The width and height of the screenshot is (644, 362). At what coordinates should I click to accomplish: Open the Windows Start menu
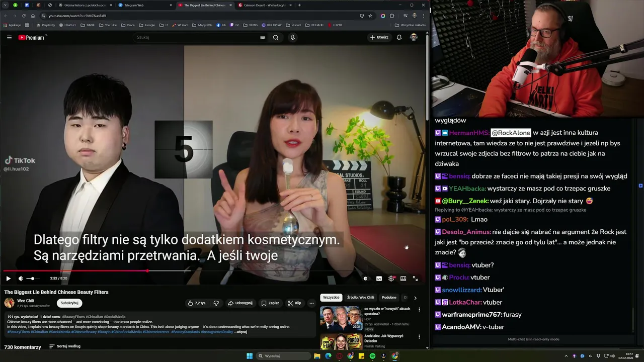[250, 356]
